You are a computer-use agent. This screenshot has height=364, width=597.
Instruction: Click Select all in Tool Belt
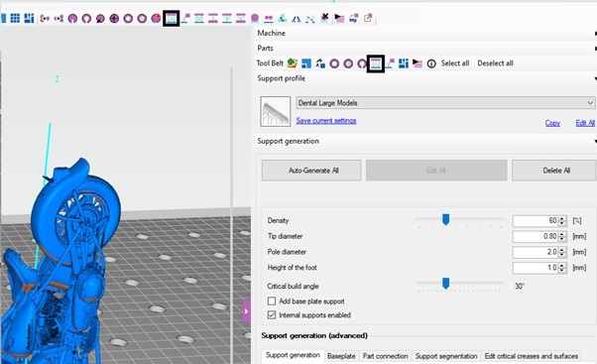[x=455, y=63]
